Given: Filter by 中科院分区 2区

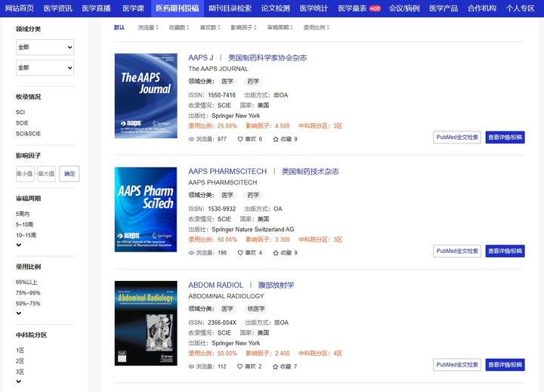Looking at the screenshot, I should coord(20,361).
